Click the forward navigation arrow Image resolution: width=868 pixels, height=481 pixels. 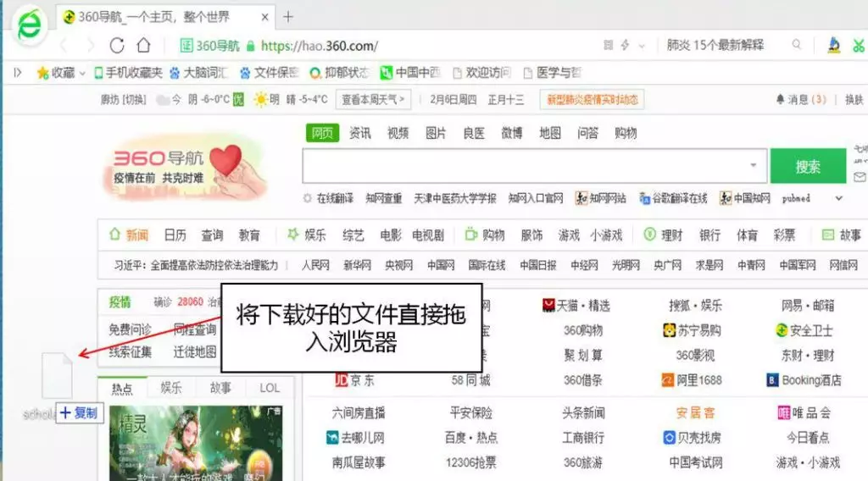click(x=90, y=46)
